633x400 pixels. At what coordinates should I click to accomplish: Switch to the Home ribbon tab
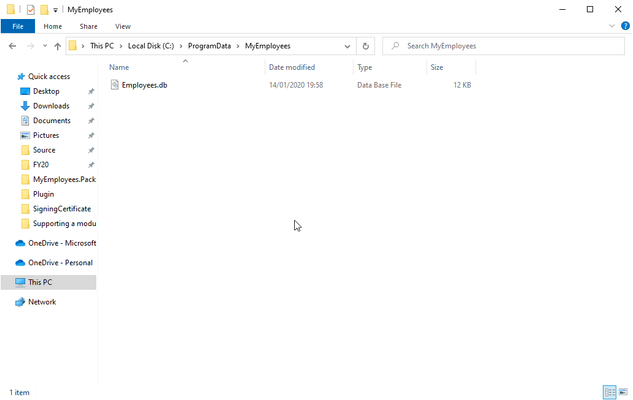[52, 26]
